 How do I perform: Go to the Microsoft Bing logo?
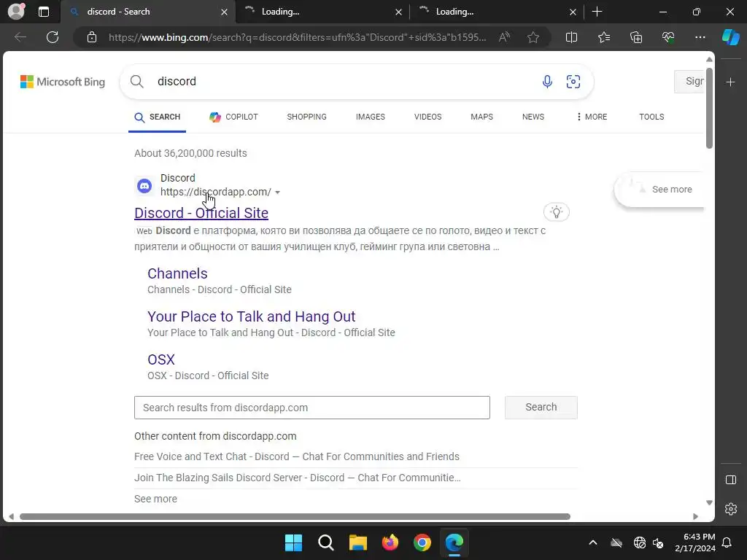[x=63, y=82]
